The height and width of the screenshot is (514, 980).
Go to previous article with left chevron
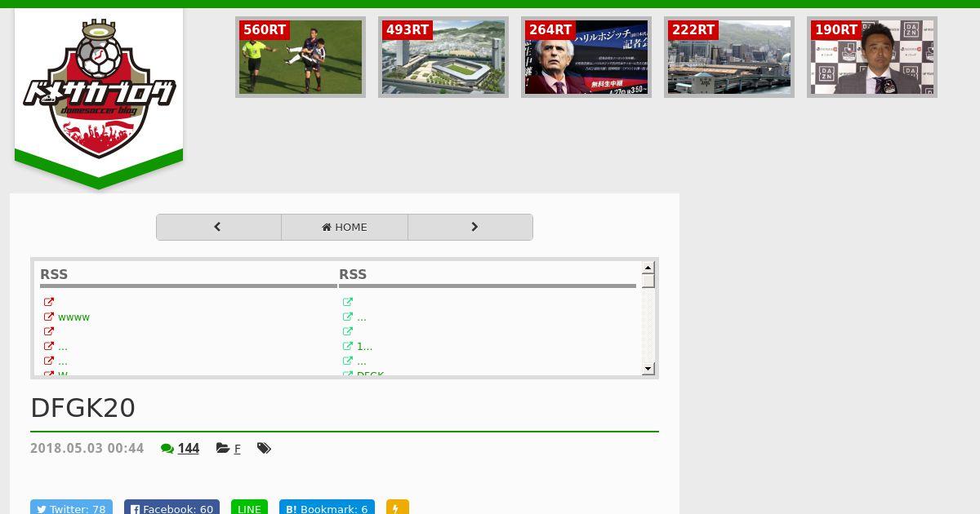(x=218, y=227)
